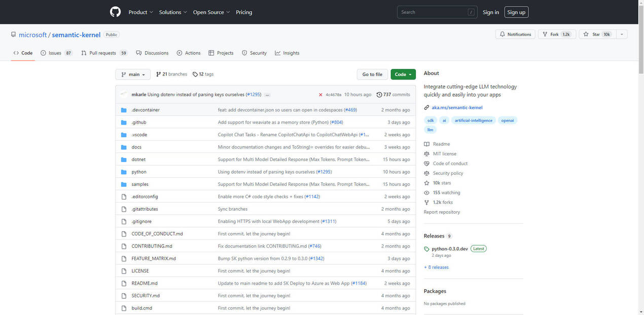The height and width of the screenshot is (315, 644).
Task: Open the semantic-kernel repository name link
Action: coord(76,35)
